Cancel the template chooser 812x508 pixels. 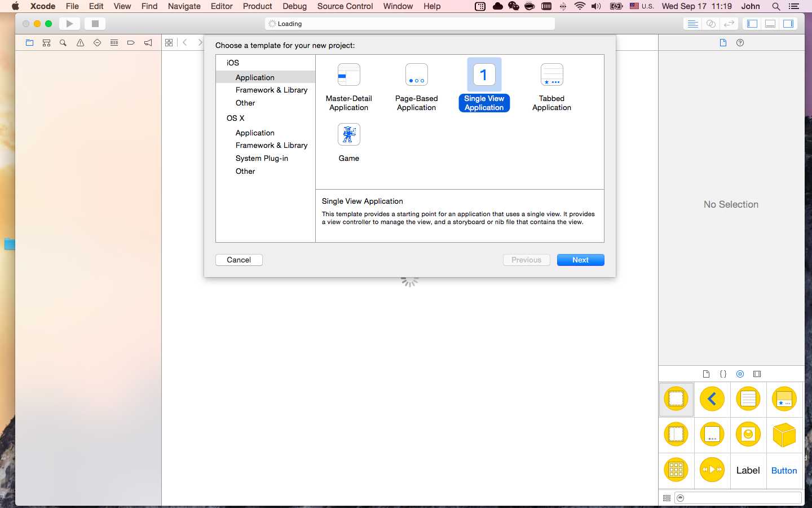pos(239,260)
